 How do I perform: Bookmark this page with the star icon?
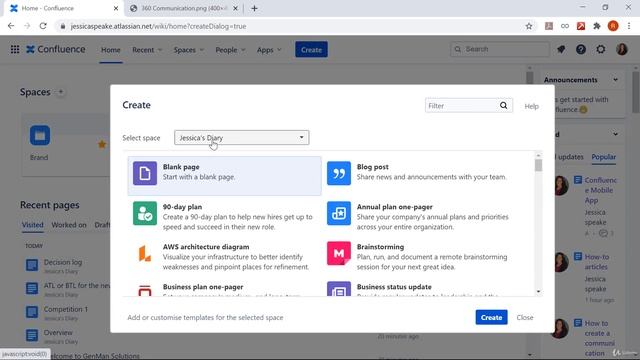coord(529,26)
